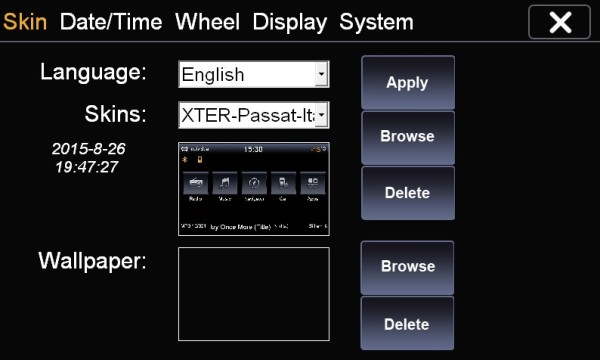Switch to the Date/Time tab

click(x=111, y=22)
